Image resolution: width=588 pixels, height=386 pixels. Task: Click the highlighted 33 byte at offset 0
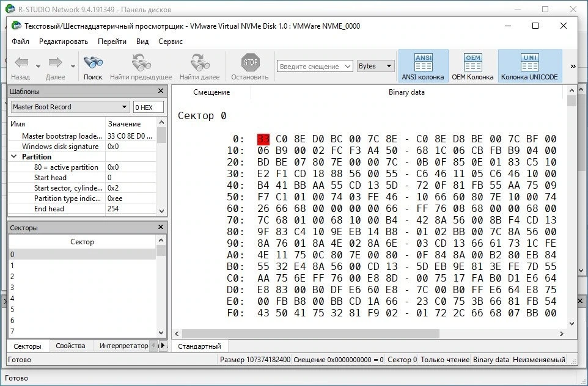(x=263, y=139)
